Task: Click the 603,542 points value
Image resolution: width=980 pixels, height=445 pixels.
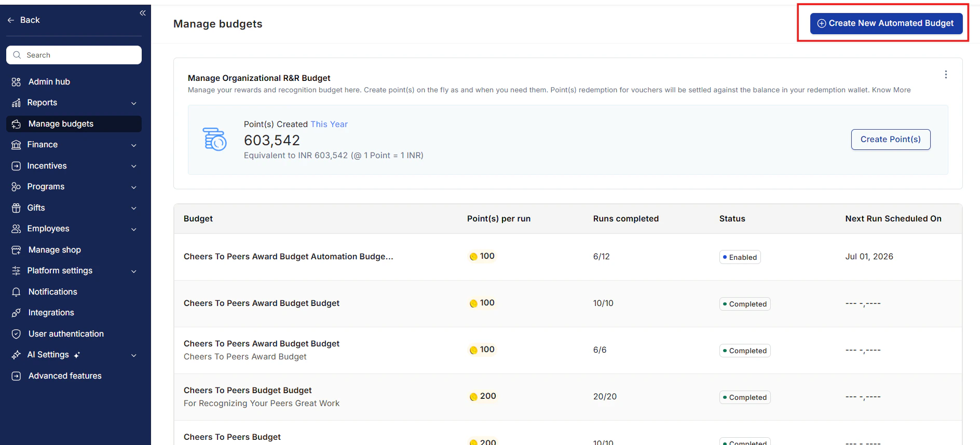Action: pos(272,140)
